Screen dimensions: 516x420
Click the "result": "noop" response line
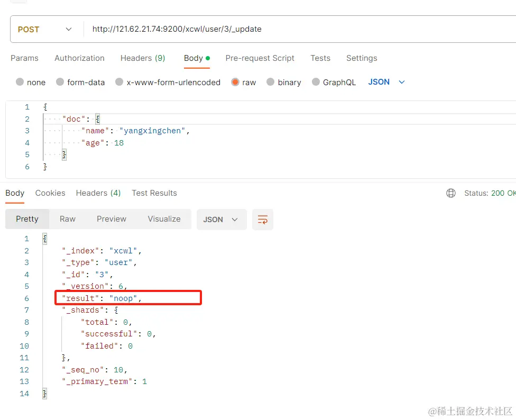tap(102, 298)
